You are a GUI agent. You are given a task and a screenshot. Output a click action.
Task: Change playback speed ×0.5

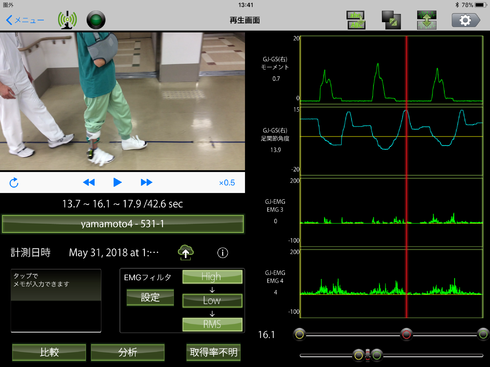pyautogui.click(x=227, y=183)
